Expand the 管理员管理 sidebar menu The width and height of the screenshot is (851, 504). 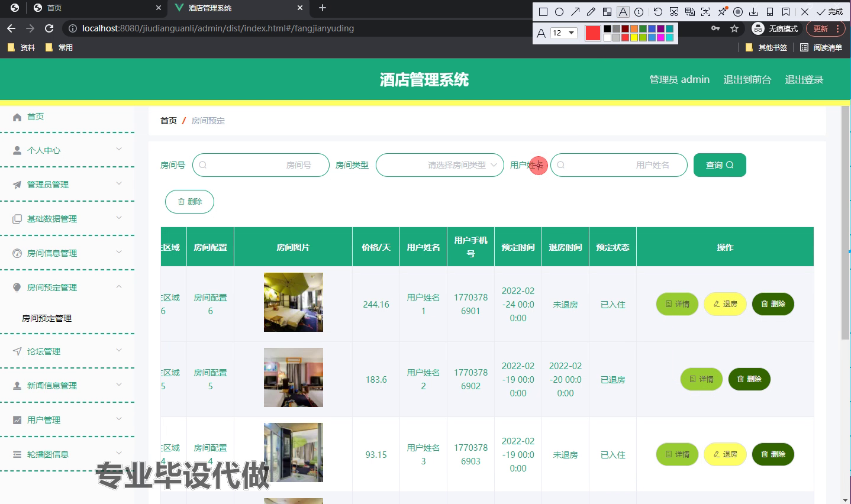coord(67,185)
